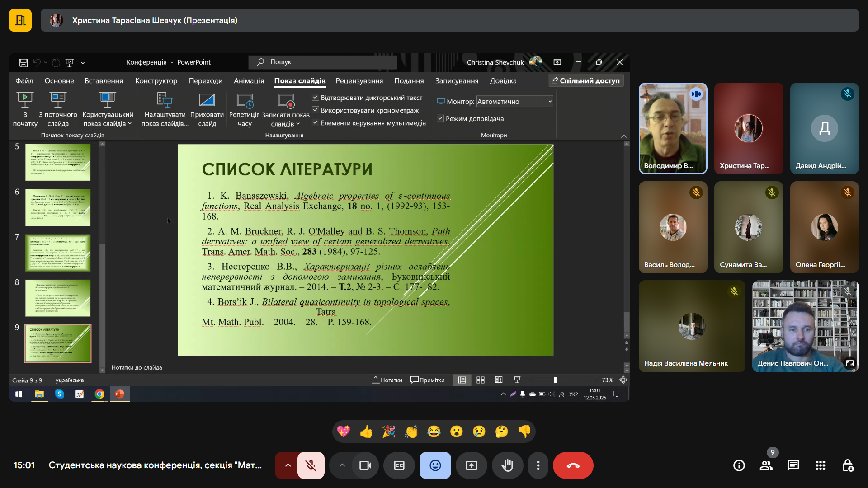Switch to the Анімація ribbon tab
The image size is (868, 488).
[x=249, y=81]
